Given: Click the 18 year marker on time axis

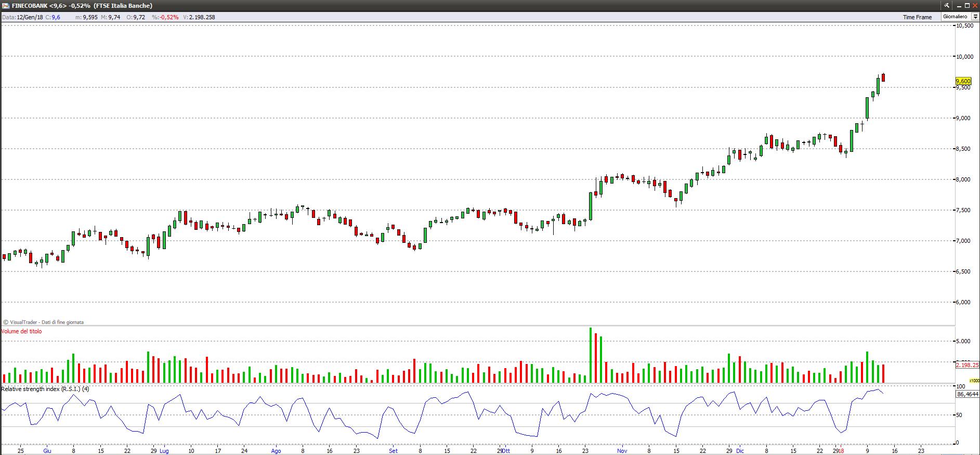Looking at the screenshot, I should point(841,451).
